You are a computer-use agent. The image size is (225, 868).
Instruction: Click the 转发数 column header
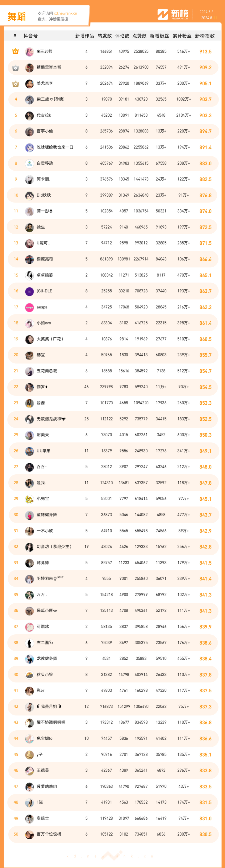[105, 36]
